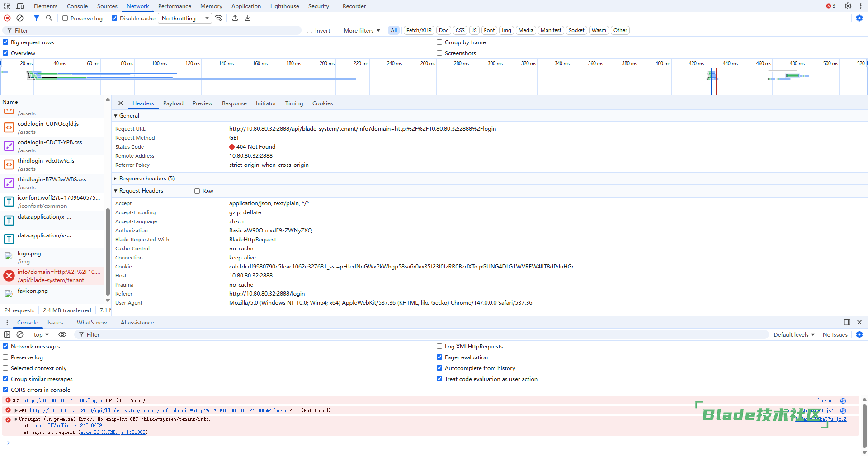Open console live expression eye icon
The image size is (868, 456).
(x=62, y=334)
